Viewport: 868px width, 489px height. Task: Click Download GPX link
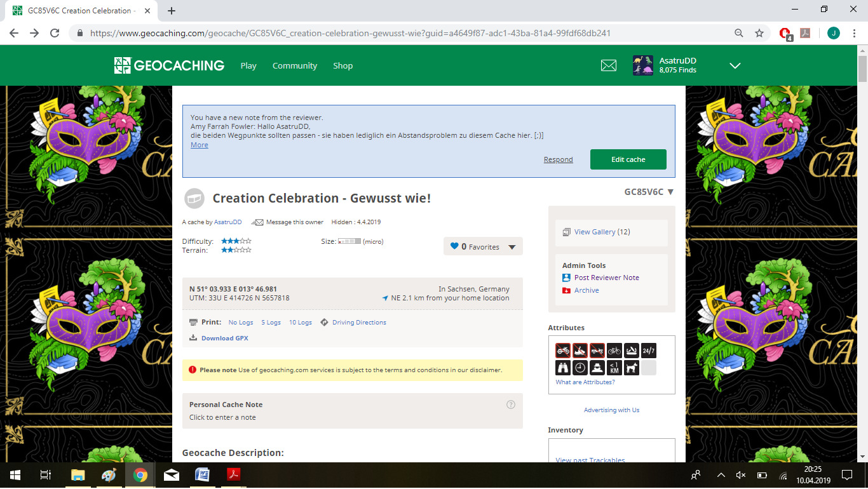pyautogui.click(x=225, y=338)
